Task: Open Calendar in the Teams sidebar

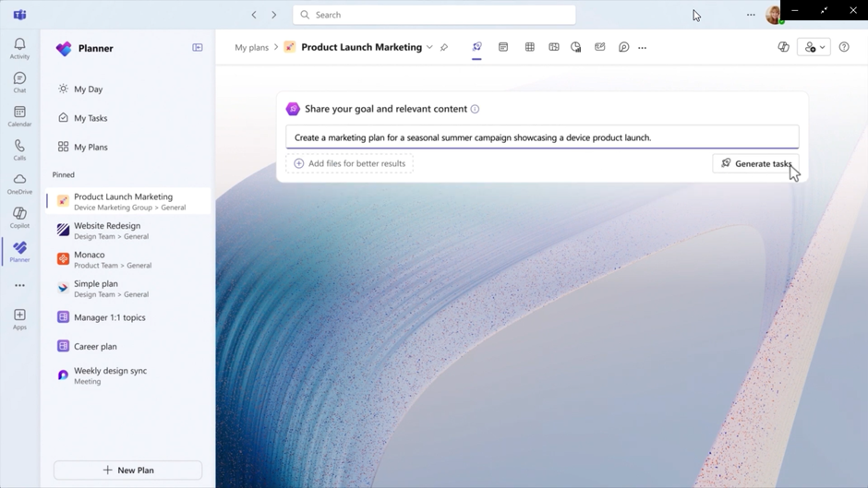Action: 19,116
